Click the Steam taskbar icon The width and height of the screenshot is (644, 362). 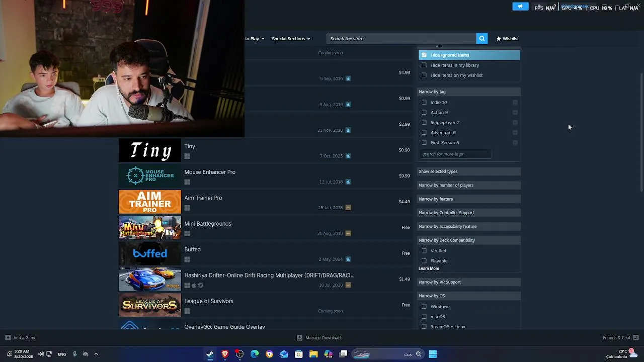[x=210, y=354]
